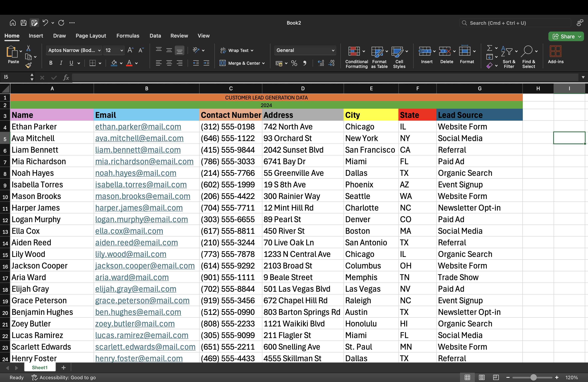Click the Insert Function fx icon

coord(66,78)
